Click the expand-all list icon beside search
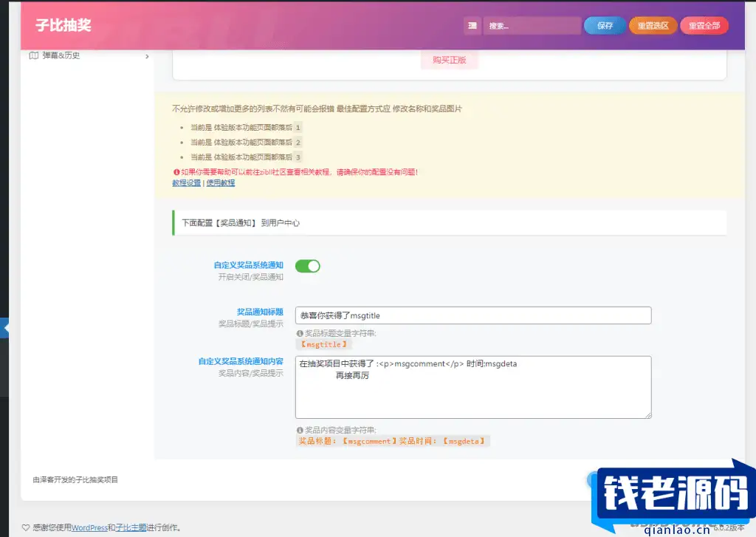The width and height of the screenshot is (756, 537). [472, 26]
